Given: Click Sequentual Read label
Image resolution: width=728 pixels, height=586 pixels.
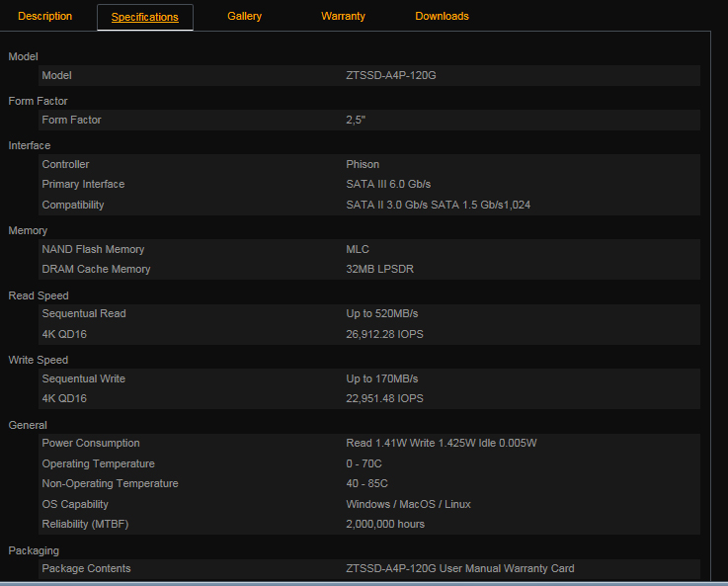Looking at the screenshot, I should [x=84, y=314].
